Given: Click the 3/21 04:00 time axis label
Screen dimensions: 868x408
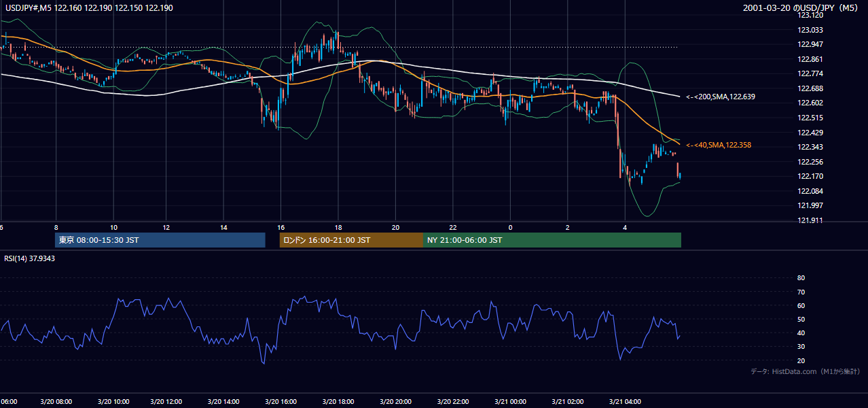Looking at the screenshot, I should pos(625,402).
